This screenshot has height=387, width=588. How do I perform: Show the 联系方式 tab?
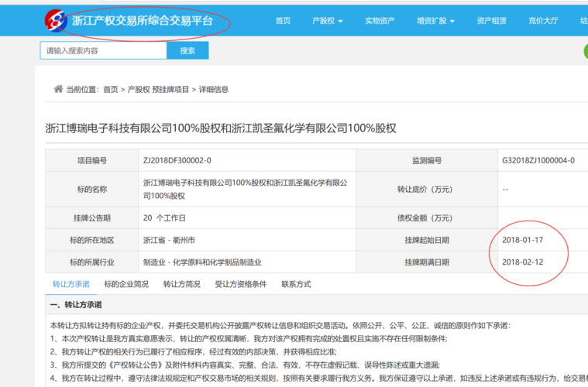coord(296,284)
